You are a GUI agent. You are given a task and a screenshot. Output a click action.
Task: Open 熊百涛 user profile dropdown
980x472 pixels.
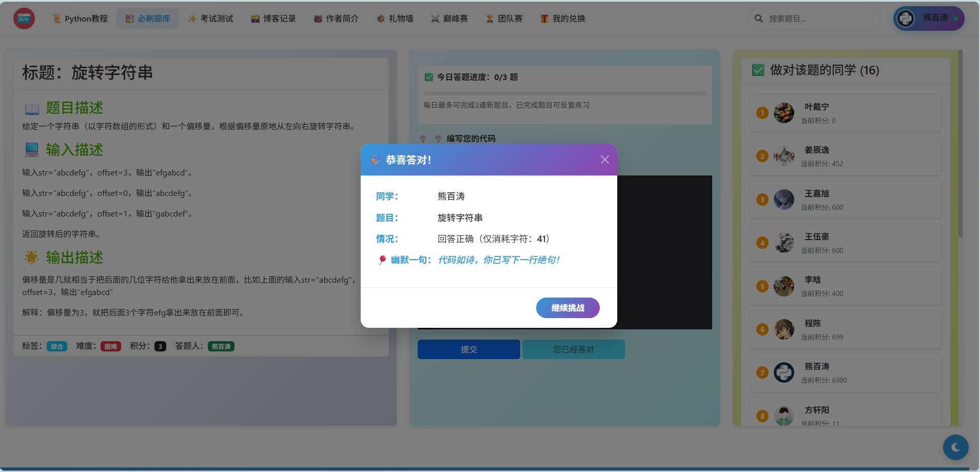929,18
